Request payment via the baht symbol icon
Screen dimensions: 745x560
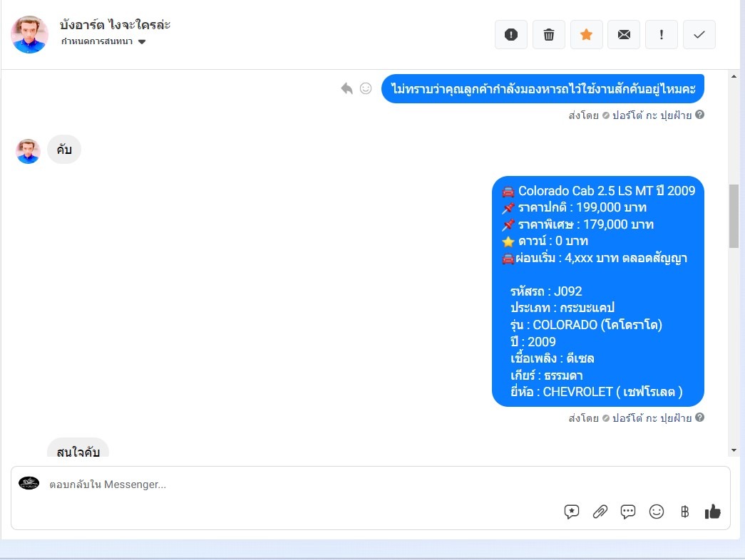[x=684, y=512]
